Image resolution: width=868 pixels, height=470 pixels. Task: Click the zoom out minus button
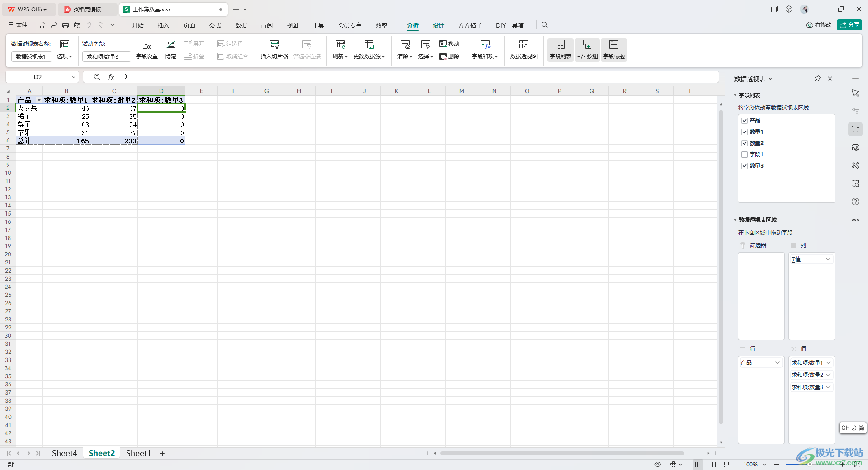[x=776, y=465]
